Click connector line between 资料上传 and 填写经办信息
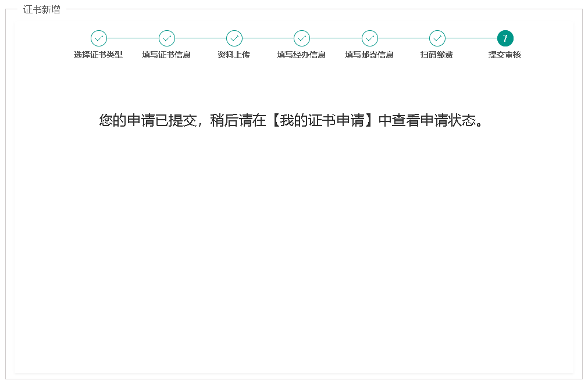 pyautogui.click(x=268, y=38)
